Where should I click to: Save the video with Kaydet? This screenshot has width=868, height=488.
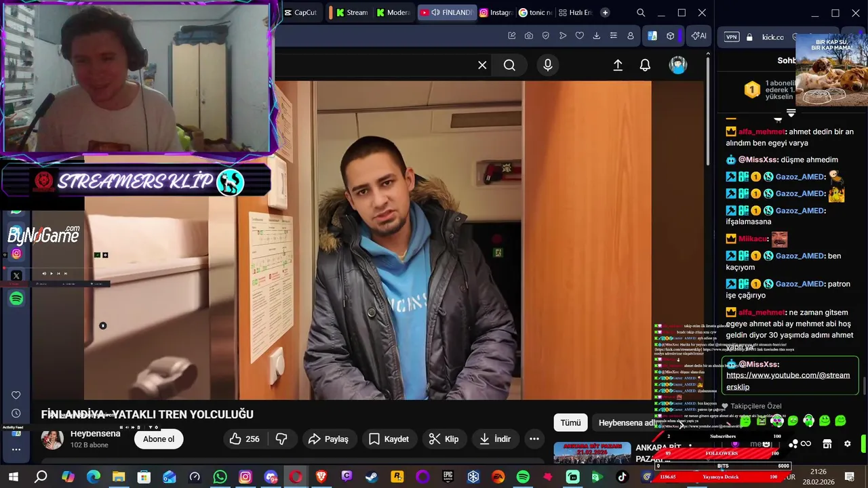[x=389, y=439]
